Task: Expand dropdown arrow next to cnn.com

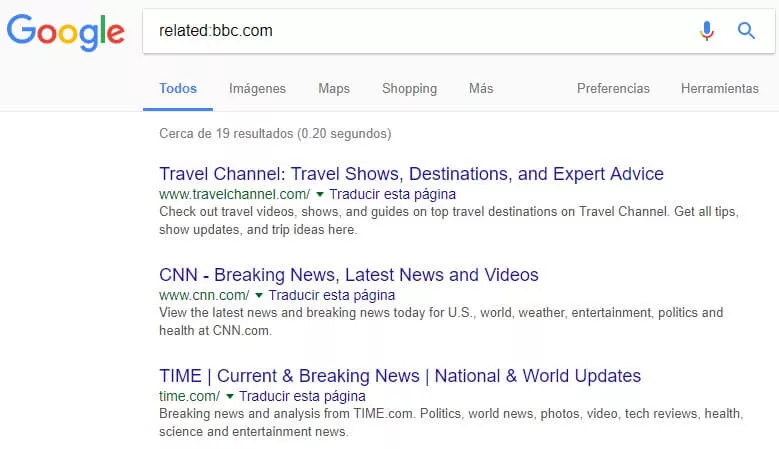Action: coord(259,295)
